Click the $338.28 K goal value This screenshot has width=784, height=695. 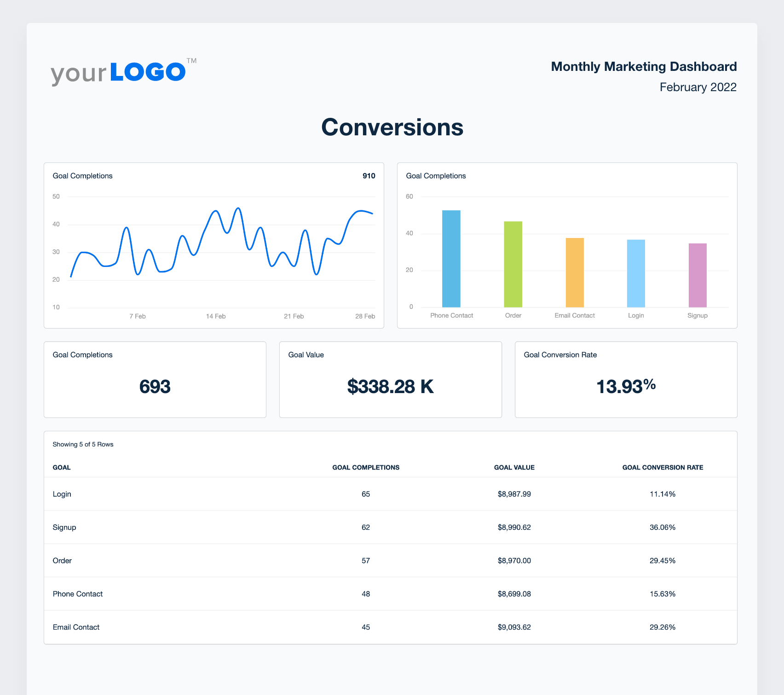pyautogui.click(x=391, y=387)
